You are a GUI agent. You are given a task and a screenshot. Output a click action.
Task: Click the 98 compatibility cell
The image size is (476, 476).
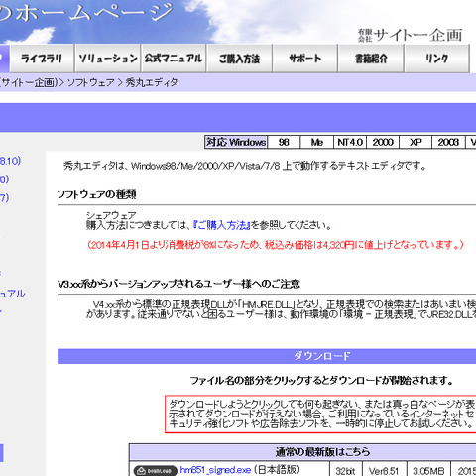tap(284, 142)
